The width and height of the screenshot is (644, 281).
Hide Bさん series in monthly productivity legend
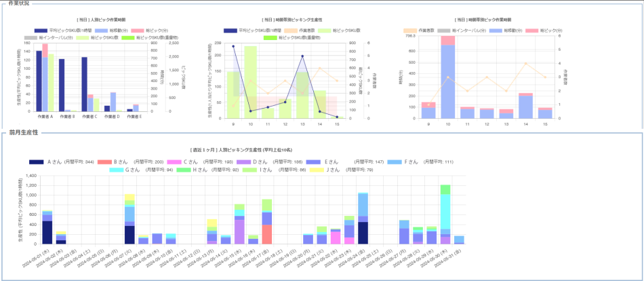pos(108,162)
